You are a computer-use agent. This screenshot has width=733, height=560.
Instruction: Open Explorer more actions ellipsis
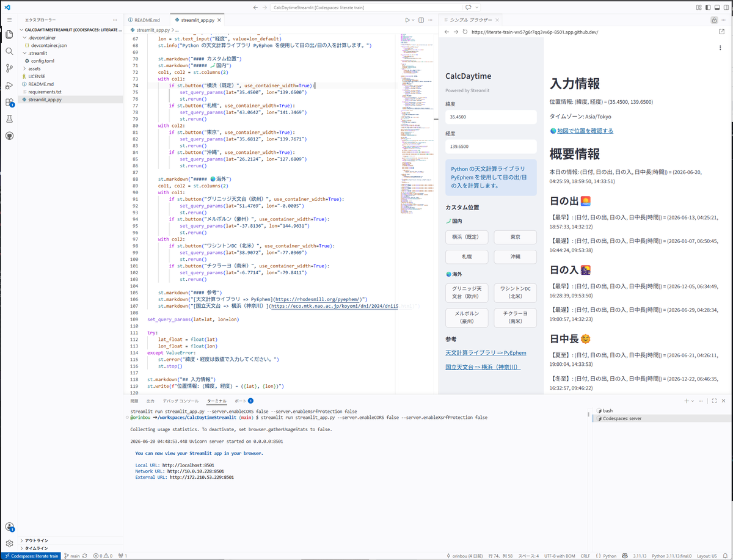pyautogui.click(x=115, y=20)
